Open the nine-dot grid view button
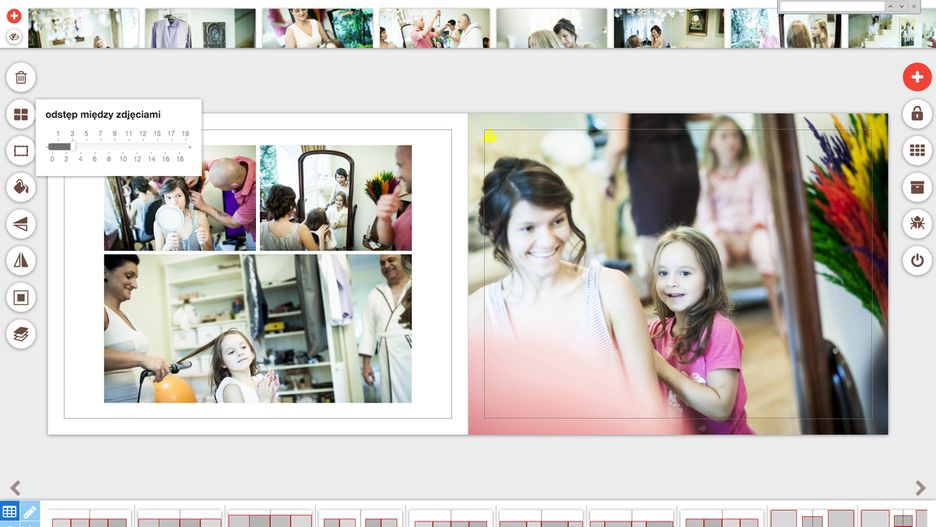 917,150
